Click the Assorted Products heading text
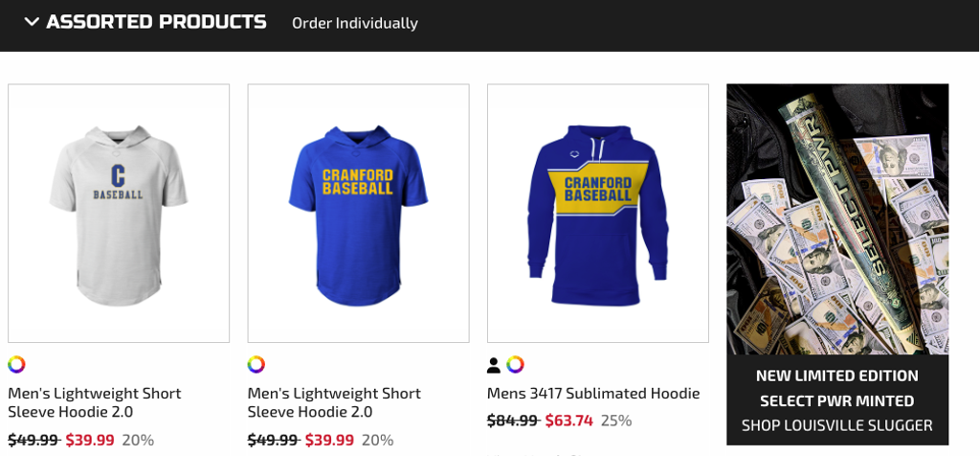This screenshot has height=456, width=980. pos(156,21)
